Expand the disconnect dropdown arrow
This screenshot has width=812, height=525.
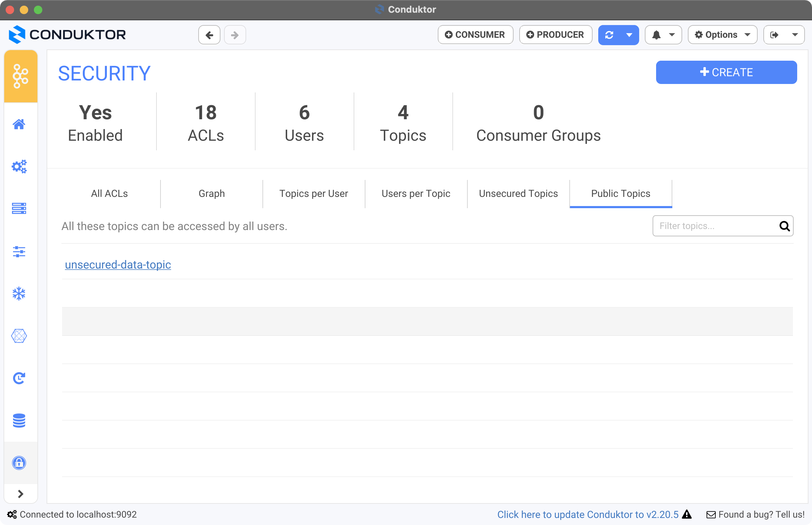pyautogui.click(x=795, y=35)
